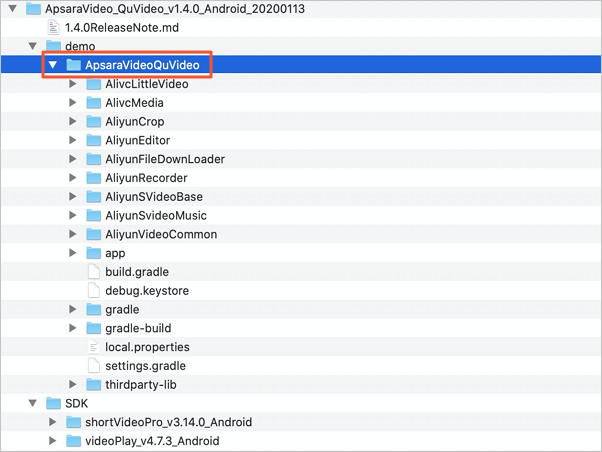
Task: Collapse the demo folder arrow
Action: tap(33, 46)
